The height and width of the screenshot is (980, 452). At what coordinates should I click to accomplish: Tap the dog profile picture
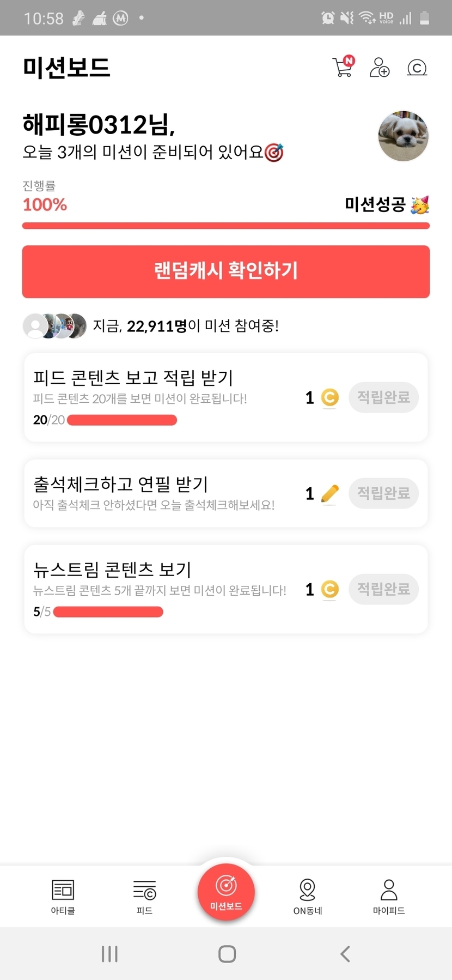[403, 136]
